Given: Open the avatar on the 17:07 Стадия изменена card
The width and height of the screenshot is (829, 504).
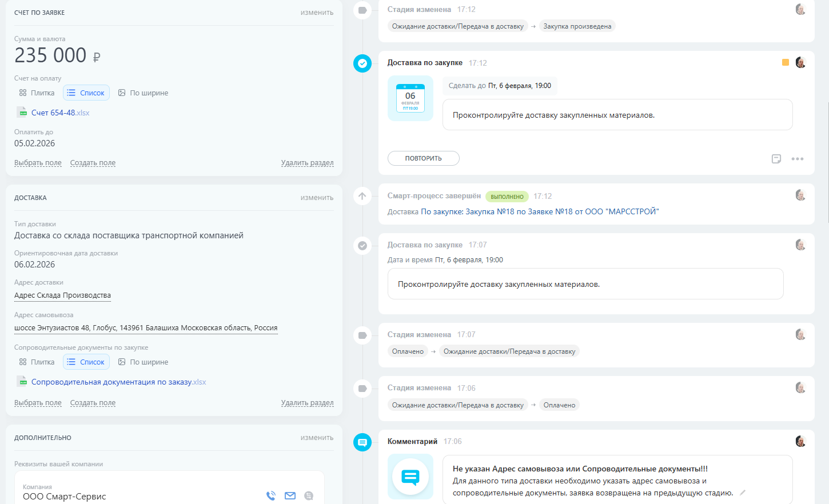Looking at the screenshot, I should tap(800, 334).
